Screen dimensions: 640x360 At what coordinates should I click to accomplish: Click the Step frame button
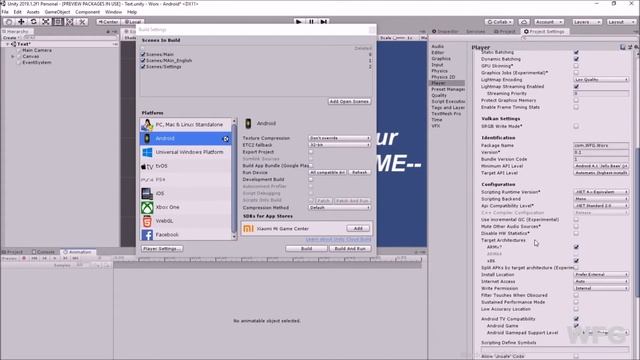[x=324, y=22]
